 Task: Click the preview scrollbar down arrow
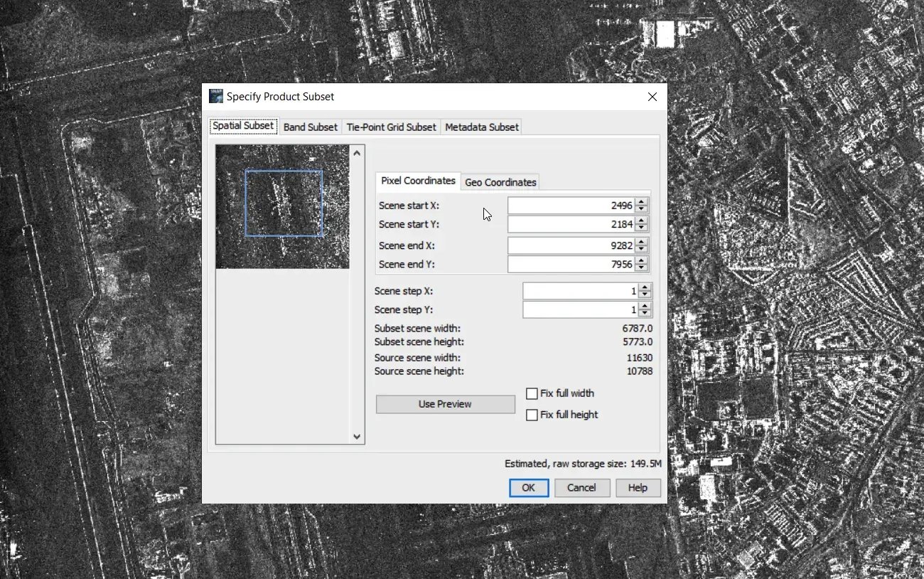[357, 437]
